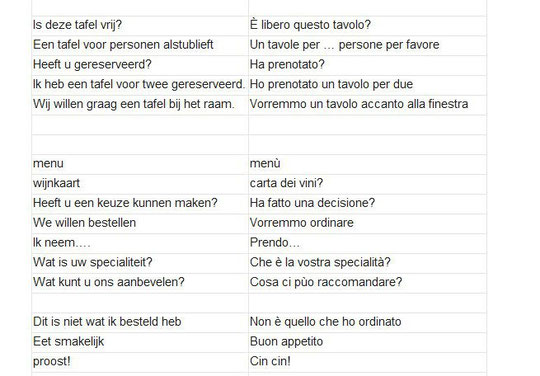
Task: Select 'Che è la vostra specialità?' cell
Action: (367, 263)
